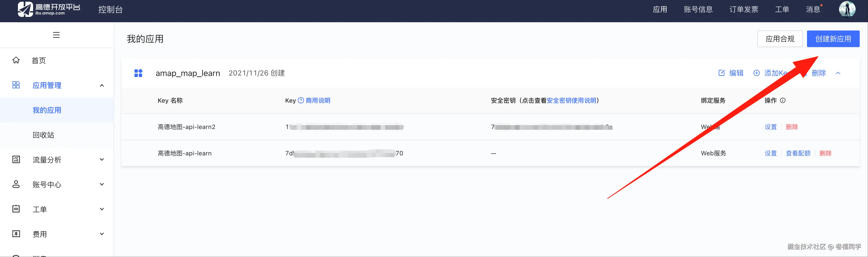Toggle the sidebar hamburger menu icon

point(56,35)
